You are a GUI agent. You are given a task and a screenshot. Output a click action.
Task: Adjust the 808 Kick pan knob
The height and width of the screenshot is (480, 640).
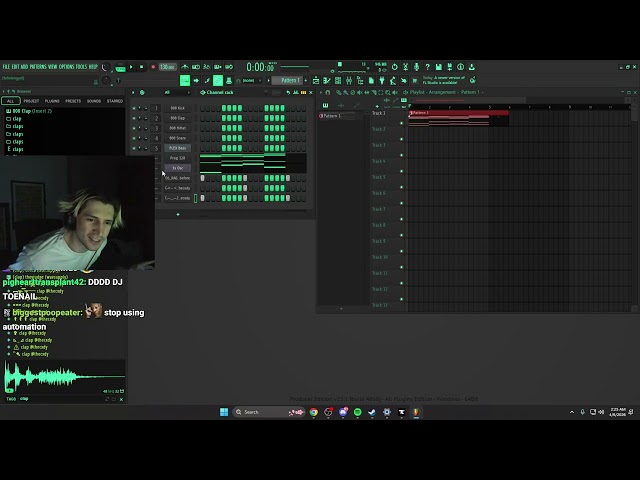[x=140, y=108]
